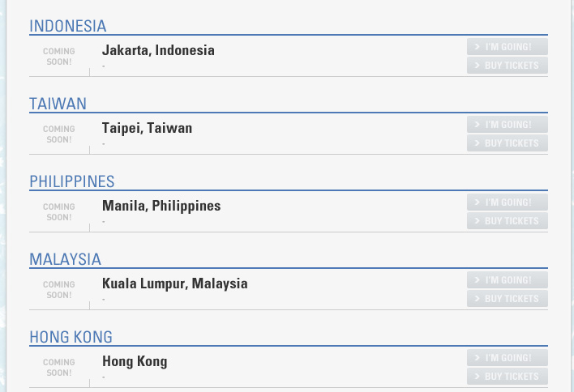Select the INDONESIA section heading
The image size is (574, 392).
coord(68,26)
